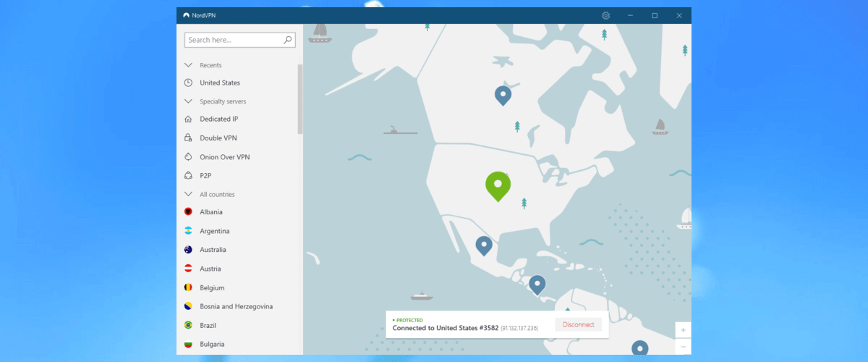Click the Recents section label
This screenshot has width=868, height=362.
(210, 65)
